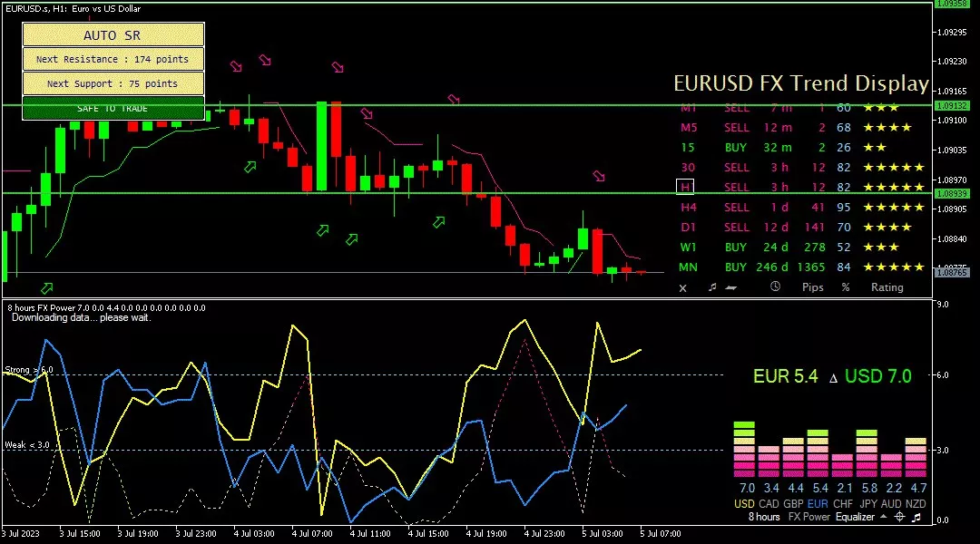Click the EURUSD FX Trend Display title
The height and width of the screenshot is (544, 980).
801,83
